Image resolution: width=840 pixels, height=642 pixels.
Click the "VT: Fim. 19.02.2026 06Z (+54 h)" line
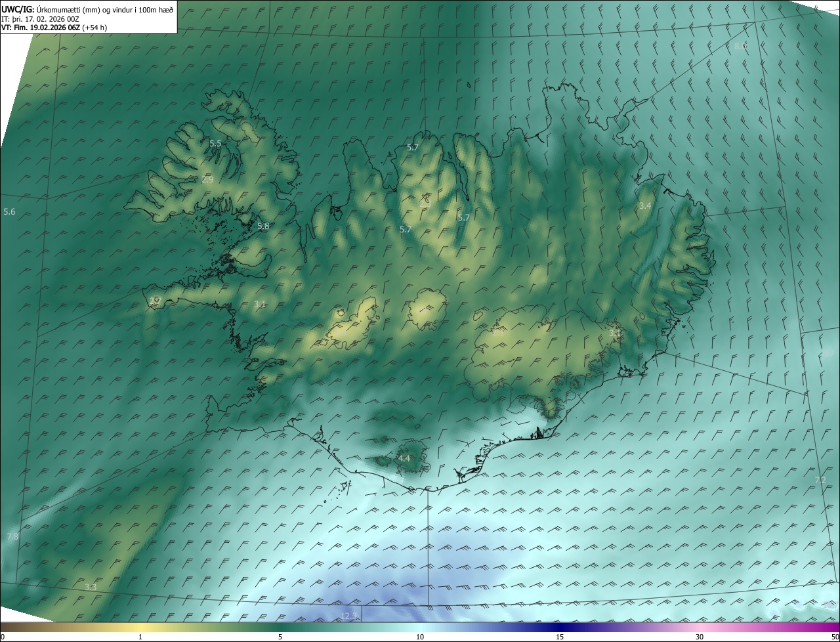tap(54, 28)
